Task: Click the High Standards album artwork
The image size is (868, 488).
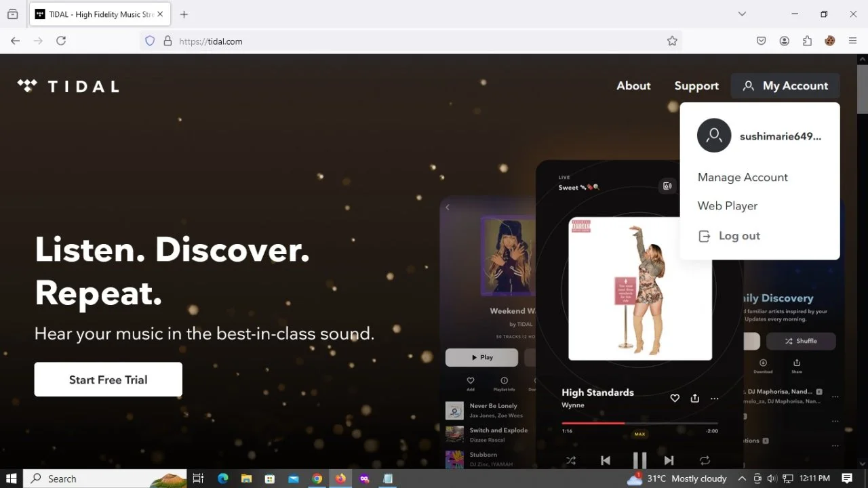Action: pos(640,289)
